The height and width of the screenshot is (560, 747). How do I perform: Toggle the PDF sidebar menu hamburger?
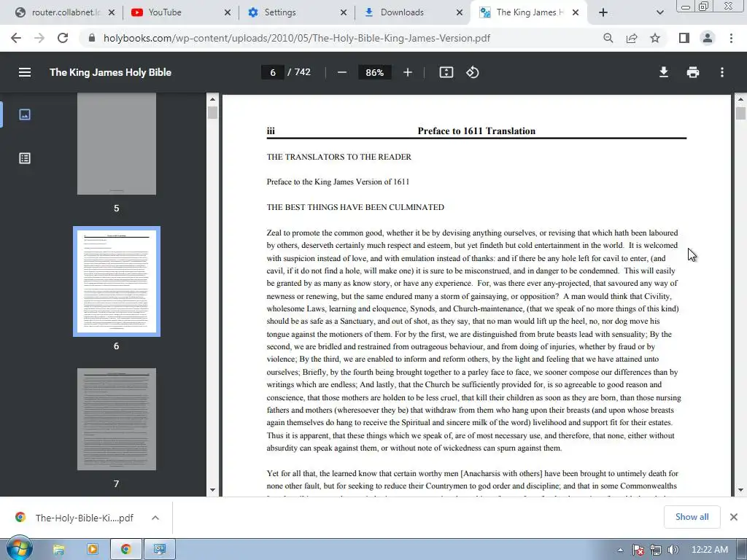pyautogui.click(x=25, y=72)
